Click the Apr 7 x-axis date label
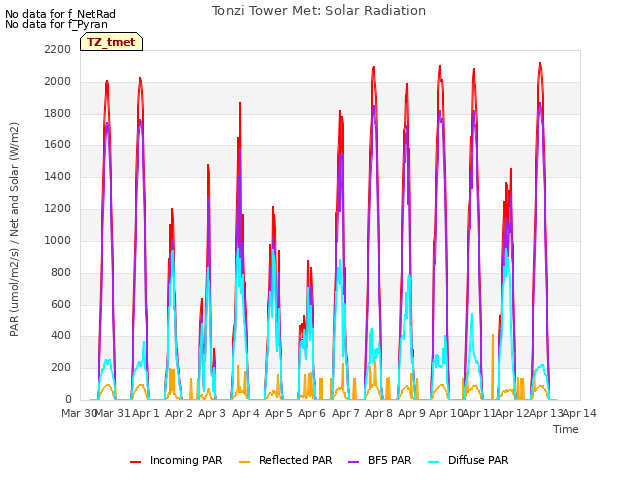Screen dimensions: 640x480 click(346, 413)
